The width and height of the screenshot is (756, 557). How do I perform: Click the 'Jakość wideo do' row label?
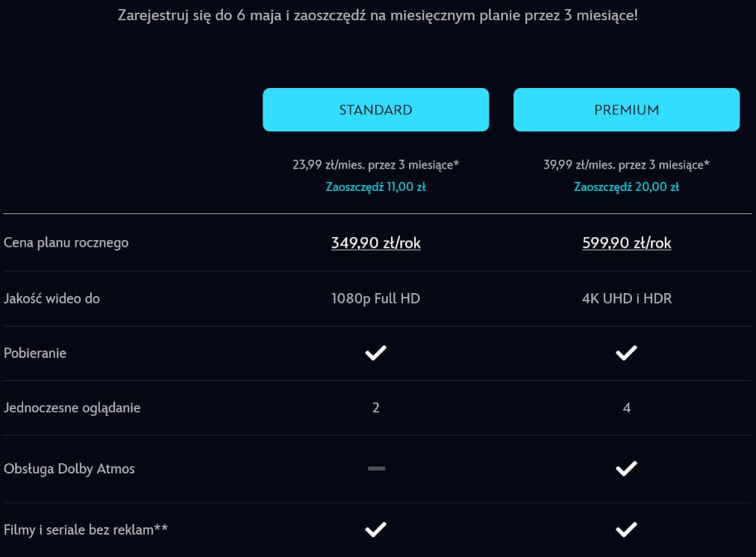point(51,298)
